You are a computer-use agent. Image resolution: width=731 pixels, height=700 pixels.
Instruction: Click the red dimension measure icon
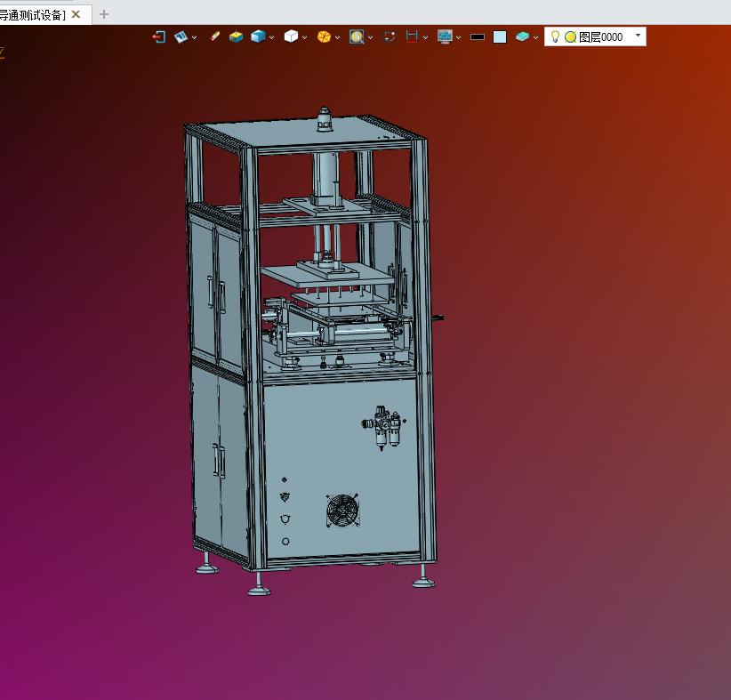pos(412,36)
